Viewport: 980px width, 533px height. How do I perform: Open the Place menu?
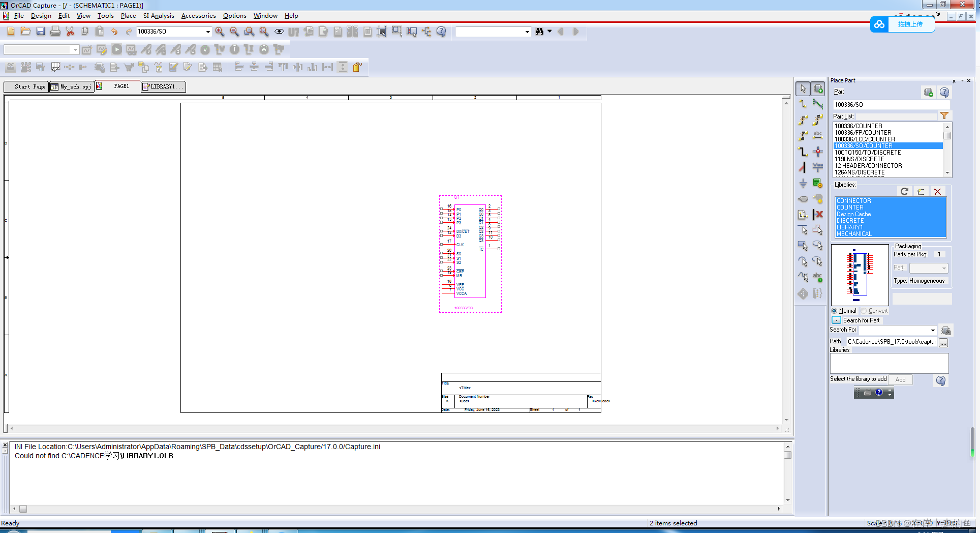pos(128,16)
